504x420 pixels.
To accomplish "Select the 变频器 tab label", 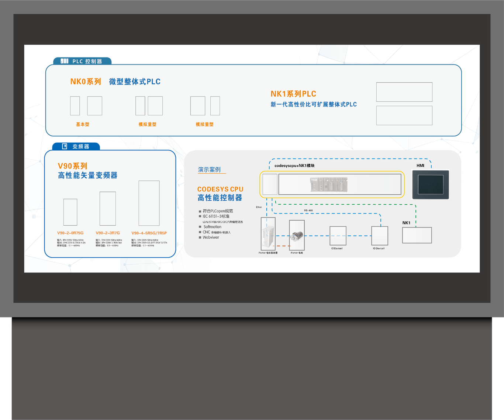I will pyautogui.click(x=81, y=146).
